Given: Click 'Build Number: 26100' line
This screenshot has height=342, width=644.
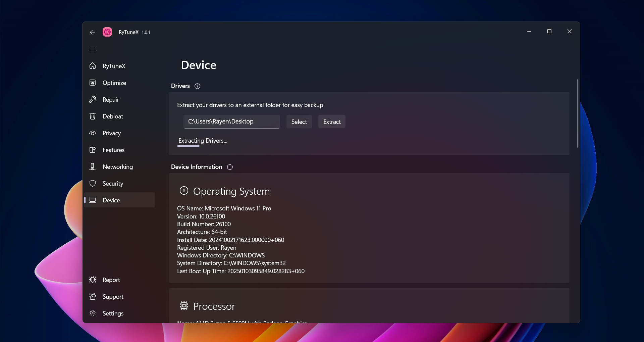Looking at the screenshot, I should [204, 224].
